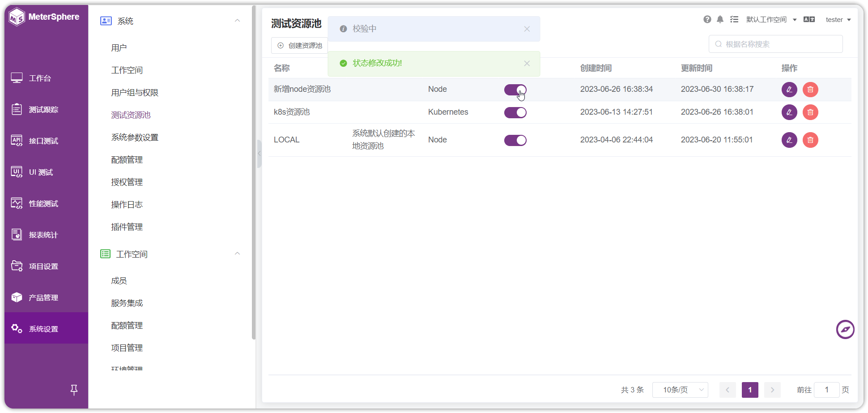Open the 产品管理 product management module
This screenshot has height=413, width=868.
46,297
